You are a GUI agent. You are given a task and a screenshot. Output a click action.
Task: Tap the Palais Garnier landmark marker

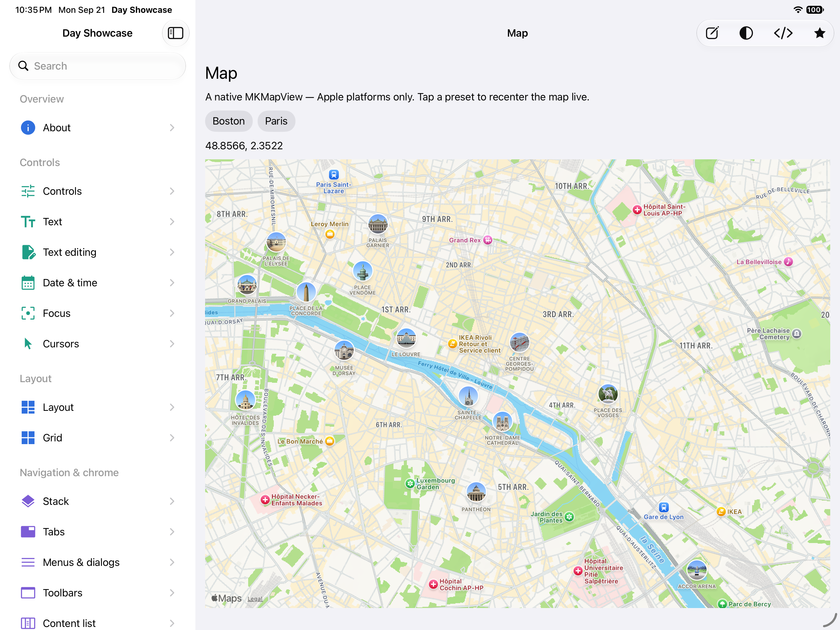tap(378, 224)
